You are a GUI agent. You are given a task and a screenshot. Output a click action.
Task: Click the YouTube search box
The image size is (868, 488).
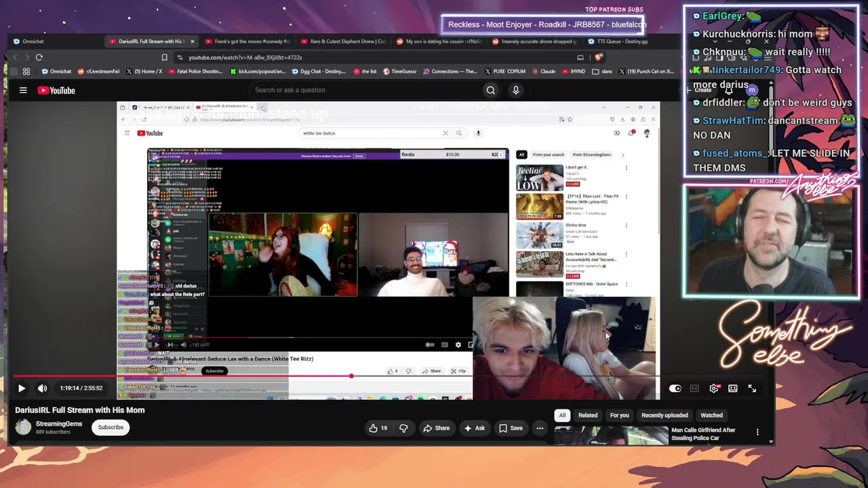[x=366, y=90]
